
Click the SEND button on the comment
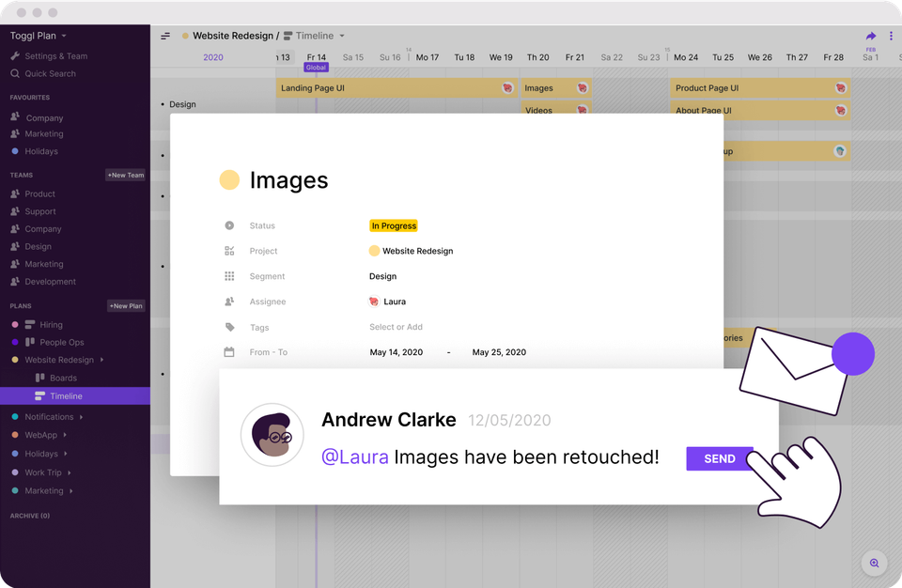(x=719, y=458)
